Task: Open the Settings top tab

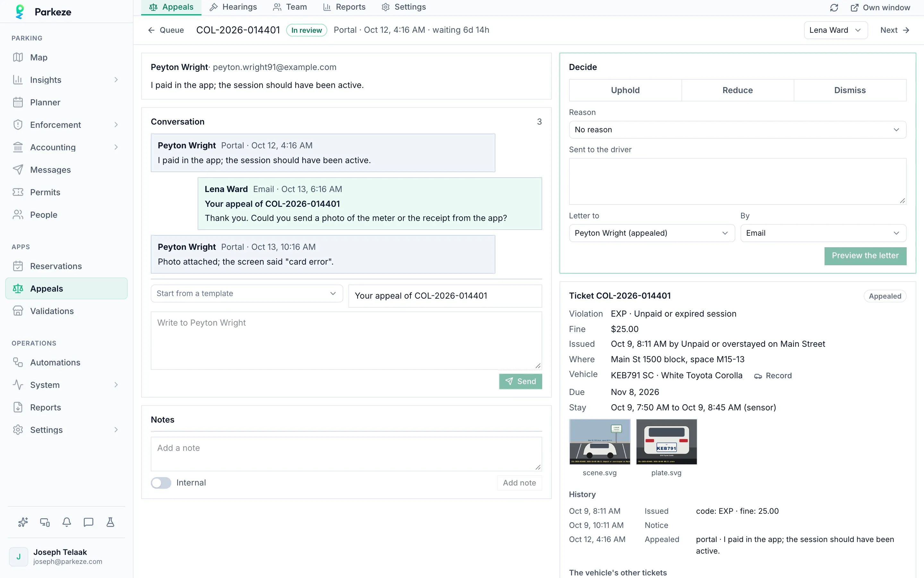Action: pyautogui.click(x=404, y=7)
